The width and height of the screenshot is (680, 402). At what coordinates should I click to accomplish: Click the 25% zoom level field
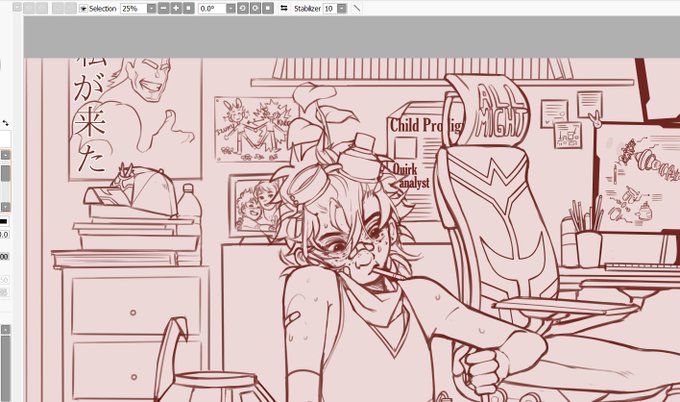click(x=133, y=9)
